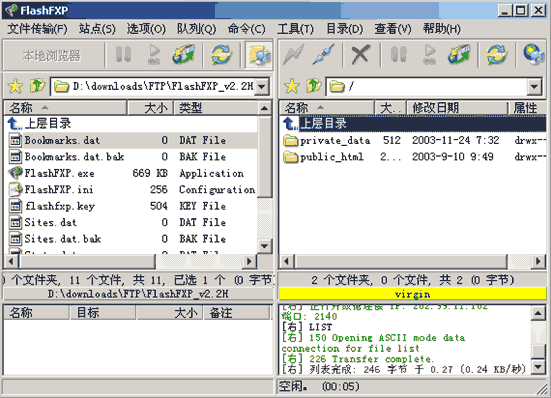Sort remote files by 名称 column header
Viewport: 551px width, 398px height.
point(327,108)
